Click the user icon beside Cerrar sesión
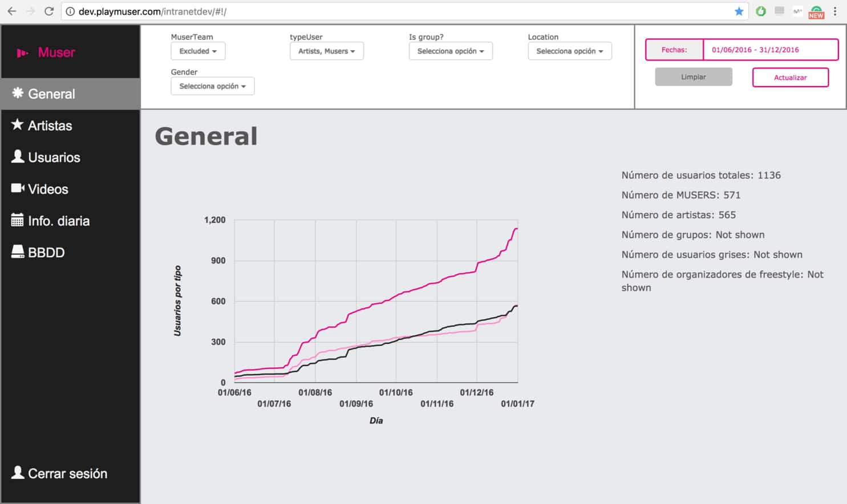The width and height of the screenshot is (847, 504). (x=18, y=473)
